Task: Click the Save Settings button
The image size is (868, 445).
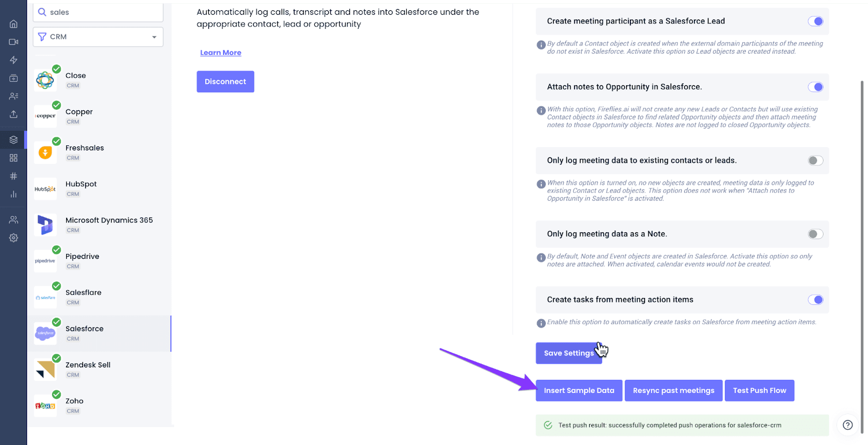Action: point(569,353)
